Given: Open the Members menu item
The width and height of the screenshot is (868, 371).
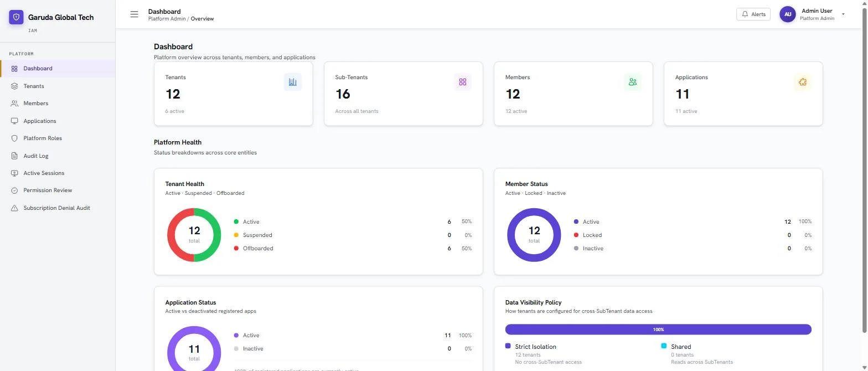Looking at the screenshot, I should coord(58,104).
